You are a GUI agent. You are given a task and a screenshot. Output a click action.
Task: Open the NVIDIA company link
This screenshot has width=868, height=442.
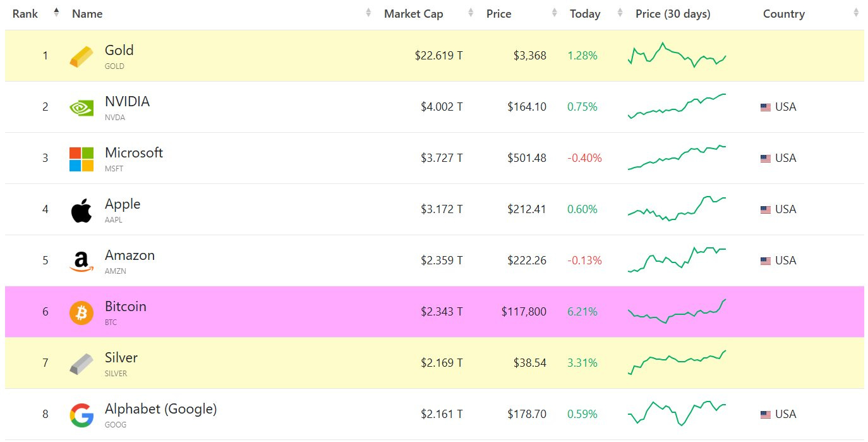pos(127,101)
